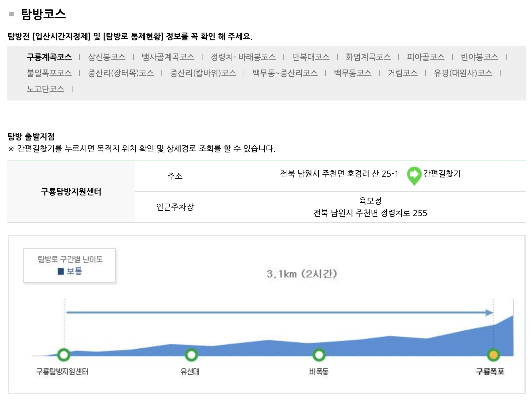Screen dimensions: 532x408
Task: Open the 화엄계곡코스 tab
Action: pos(368,57)
